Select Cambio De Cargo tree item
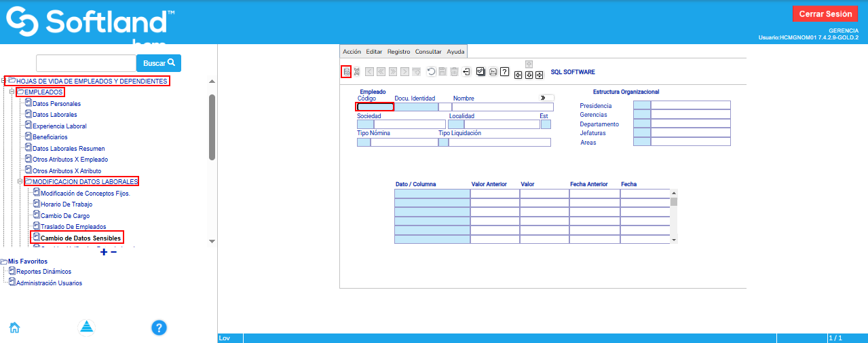This screenshot has width=868, height=343. 64,215
